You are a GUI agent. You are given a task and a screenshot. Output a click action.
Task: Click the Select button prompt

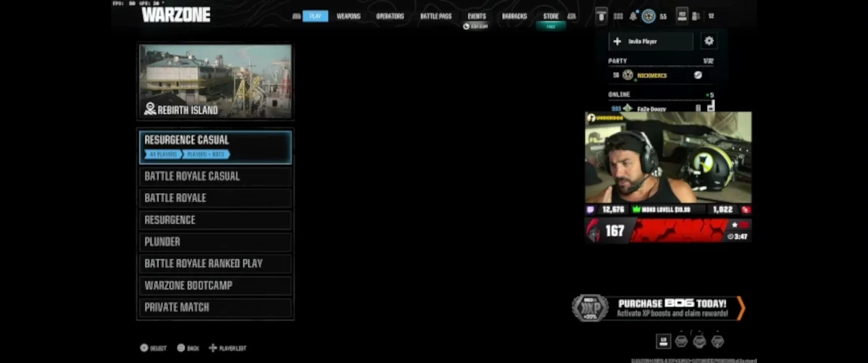point(153,348)
